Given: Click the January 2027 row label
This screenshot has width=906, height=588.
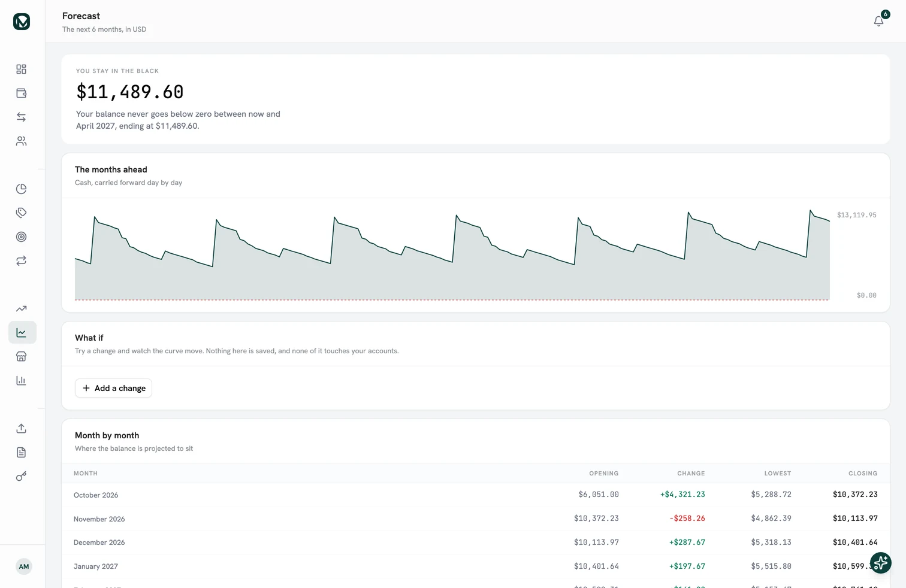Looking at the screenshot, I should 96,566.
